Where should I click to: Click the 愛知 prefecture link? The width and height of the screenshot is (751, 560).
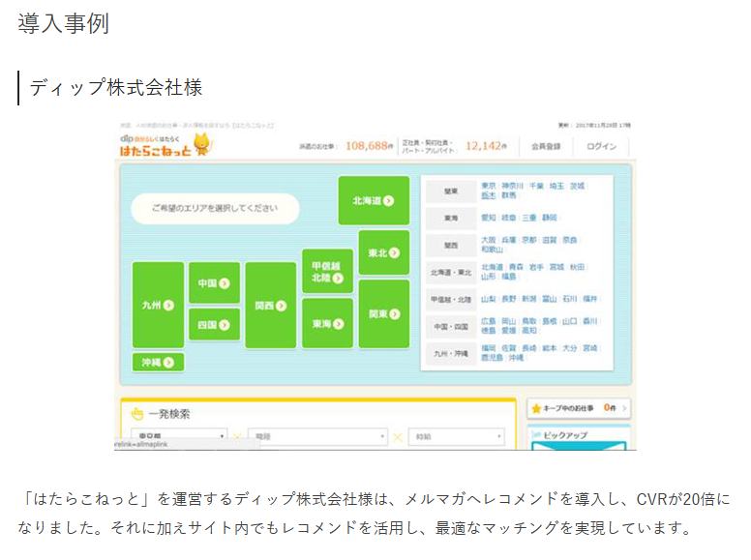coord(489,218)
